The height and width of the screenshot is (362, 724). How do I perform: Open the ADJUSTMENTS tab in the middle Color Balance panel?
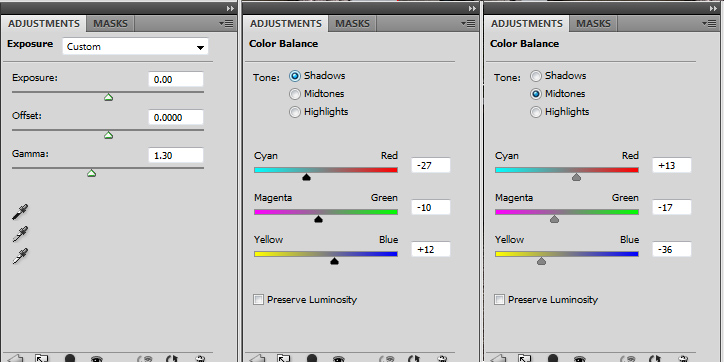pyautogui.click(x=286, y=24)
